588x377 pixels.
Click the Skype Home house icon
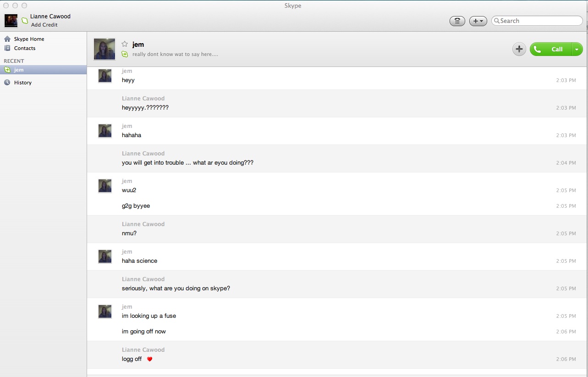click(7, 39)
